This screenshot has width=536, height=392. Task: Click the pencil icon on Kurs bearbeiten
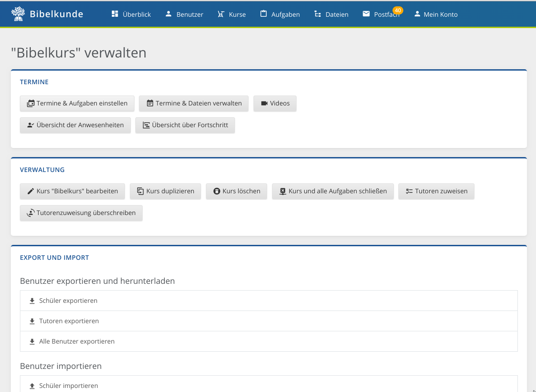click(x=31, y=191)
